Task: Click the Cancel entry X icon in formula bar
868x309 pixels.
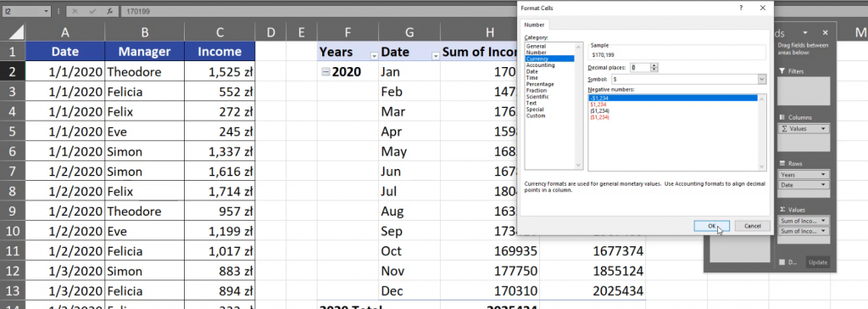Action: 75,11
